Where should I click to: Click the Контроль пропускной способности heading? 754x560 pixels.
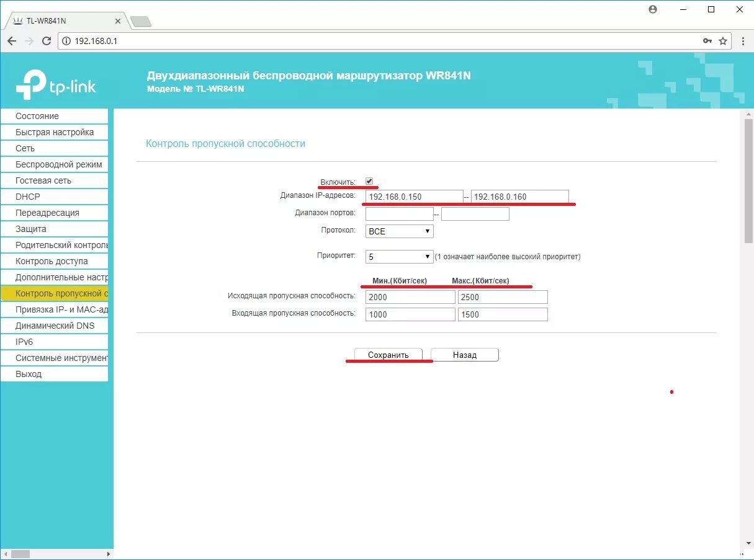[x=225, y=143]
